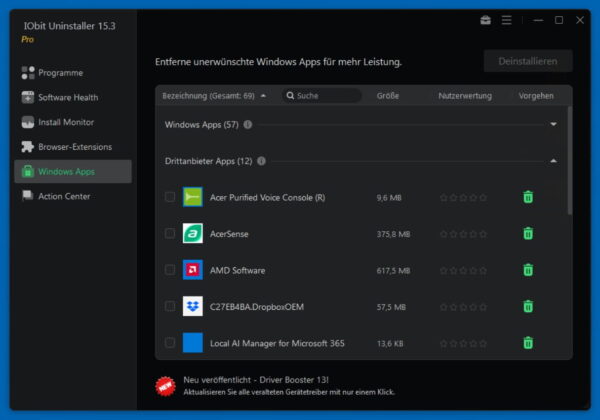
Task: Click the Windows Apps bag icon
Action: coord(28,171)
